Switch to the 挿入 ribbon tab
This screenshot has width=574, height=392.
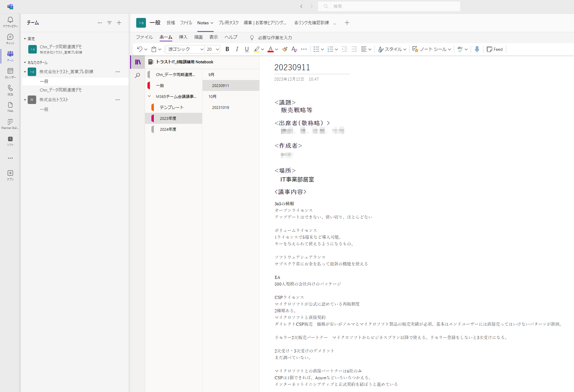183,37
